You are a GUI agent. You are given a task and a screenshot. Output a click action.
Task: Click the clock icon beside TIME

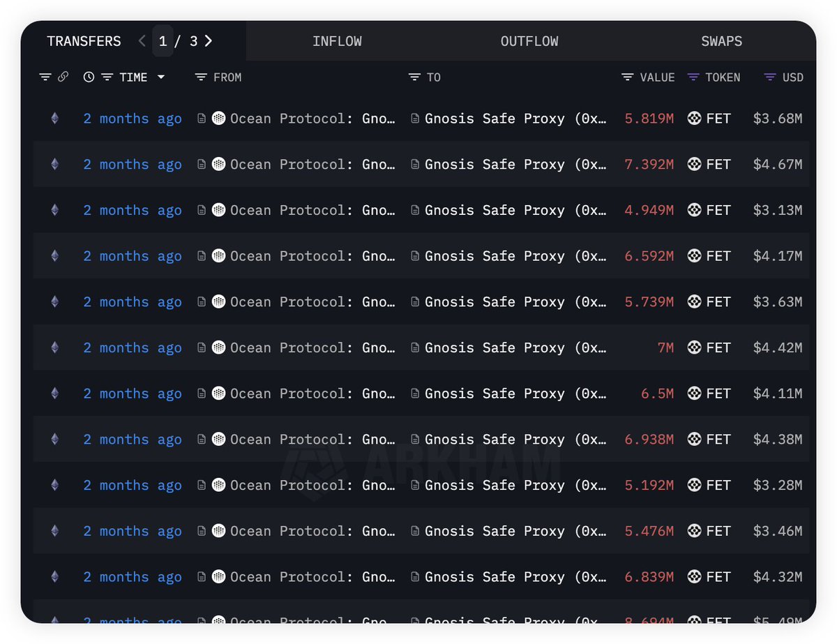pyautogui.click(x=89, y=77)
